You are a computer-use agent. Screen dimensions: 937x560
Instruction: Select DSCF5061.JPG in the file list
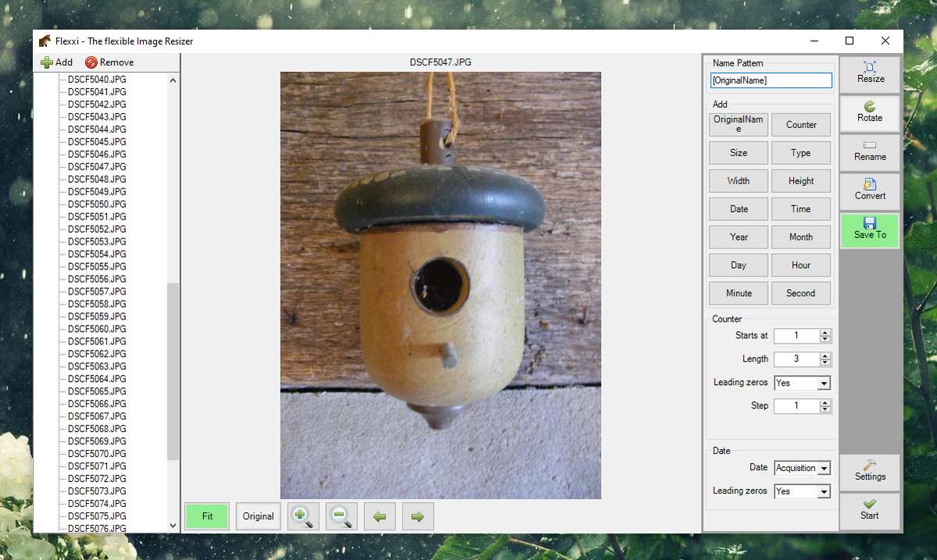point(97,341)
